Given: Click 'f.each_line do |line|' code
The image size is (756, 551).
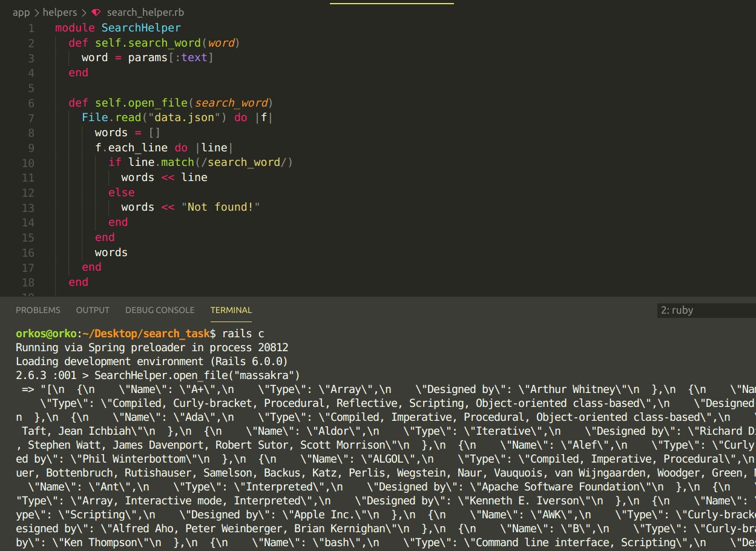Looking at the screenshot, I should [x=164, y=148].
